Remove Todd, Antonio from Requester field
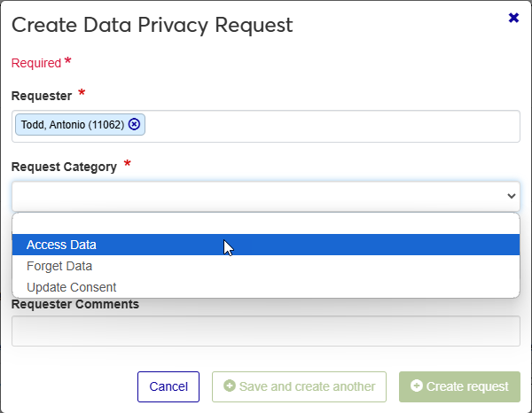 [x=134, y=125]
